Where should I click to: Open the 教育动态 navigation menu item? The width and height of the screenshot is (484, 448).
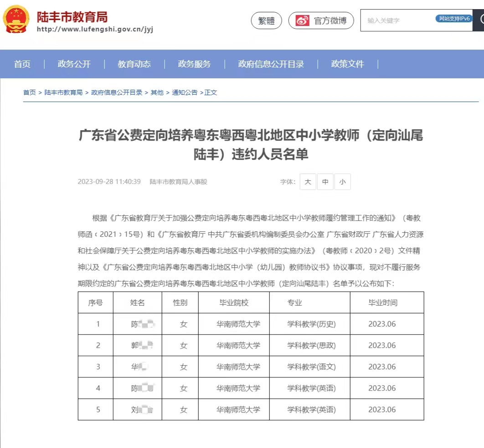point(134,64)
